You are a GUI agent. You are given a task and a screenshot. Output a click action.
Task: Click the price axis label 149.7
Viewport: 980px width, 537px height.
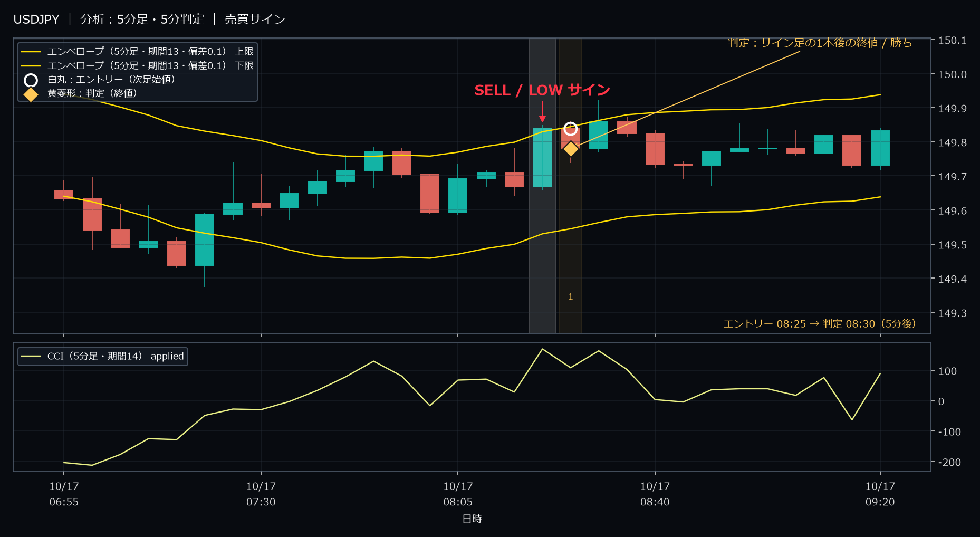tap(952, 177)
